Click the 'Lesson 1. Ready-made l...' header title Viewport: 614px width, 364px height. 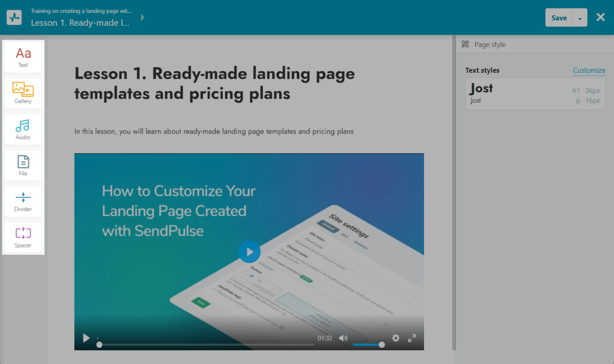point(80,23)
